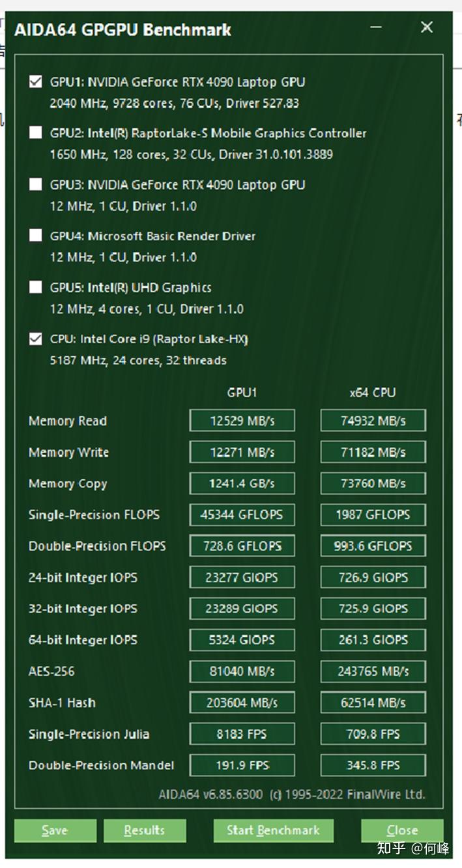Uncheck GPU1 NVIDIA GeForce RTX 4090 checkbox

click(35, 82)
